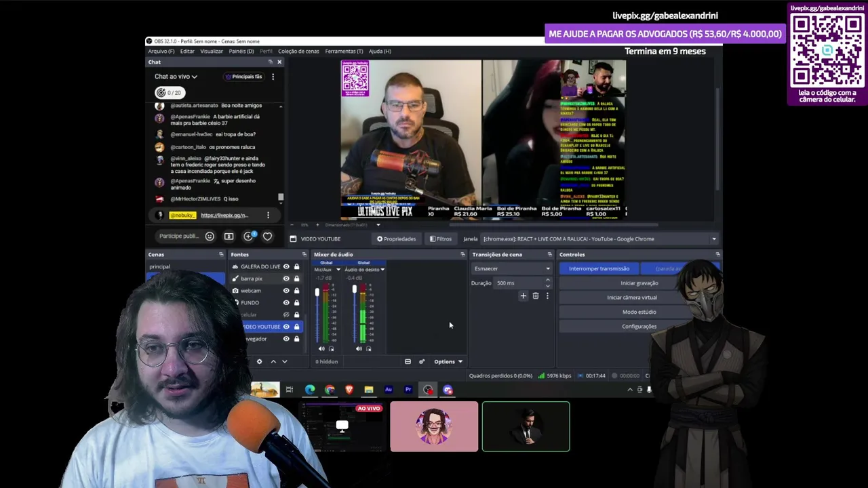Viewport: 868px width, 488px height.
Task: Open the Ferramentas (T) menu
Action: tap(344, 51)
